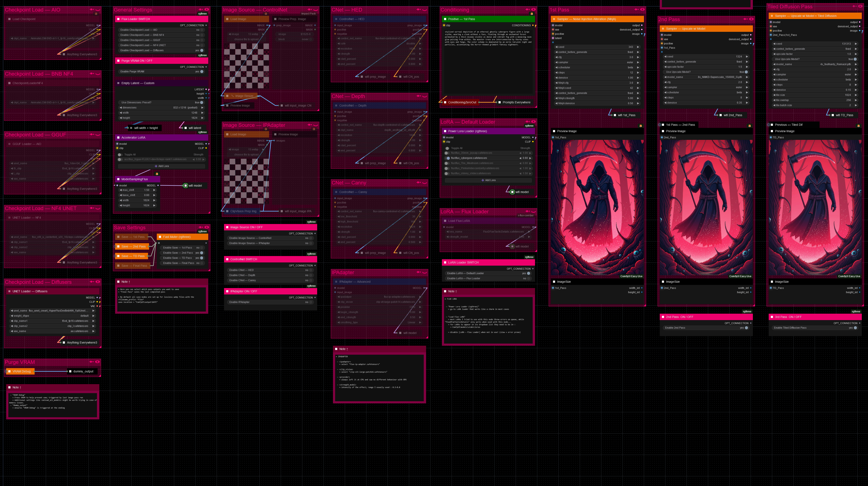Click the eye icon on Purge VRAM group

(97, 362)
